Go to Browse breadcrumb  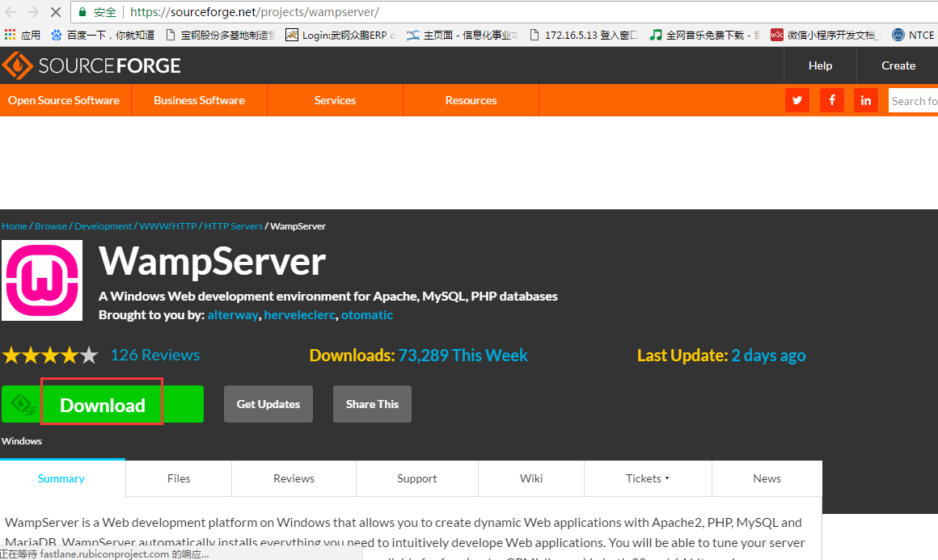[x=51, y=226]
